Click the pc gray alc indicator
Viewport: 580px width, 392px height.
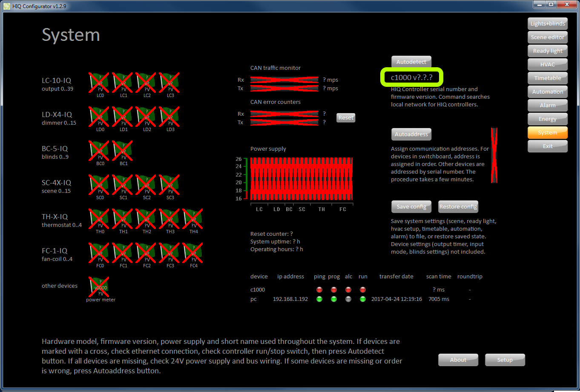pos(348,299)
